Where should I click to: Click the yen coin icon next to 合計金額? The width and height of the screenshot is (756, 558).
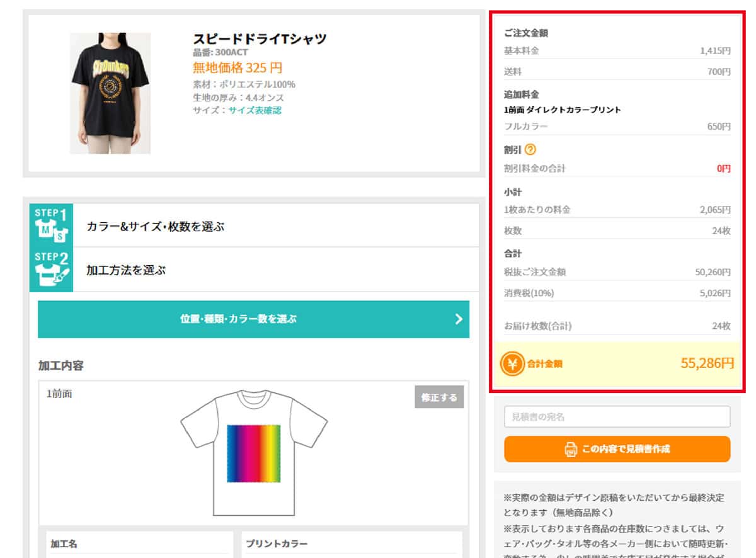pos(512,362)
